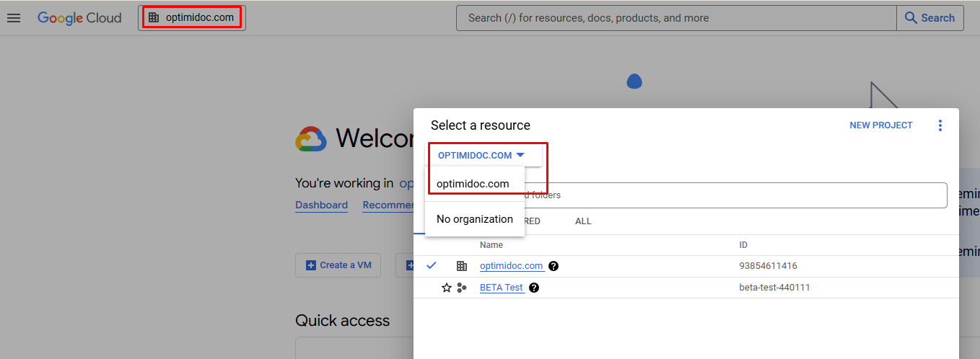
Task: Choose No organization option
Action: pos(475,219)
